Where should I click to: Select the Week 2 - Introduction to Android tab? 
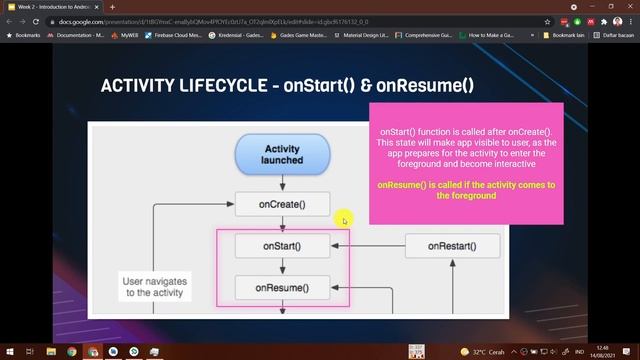pos(53,7)
